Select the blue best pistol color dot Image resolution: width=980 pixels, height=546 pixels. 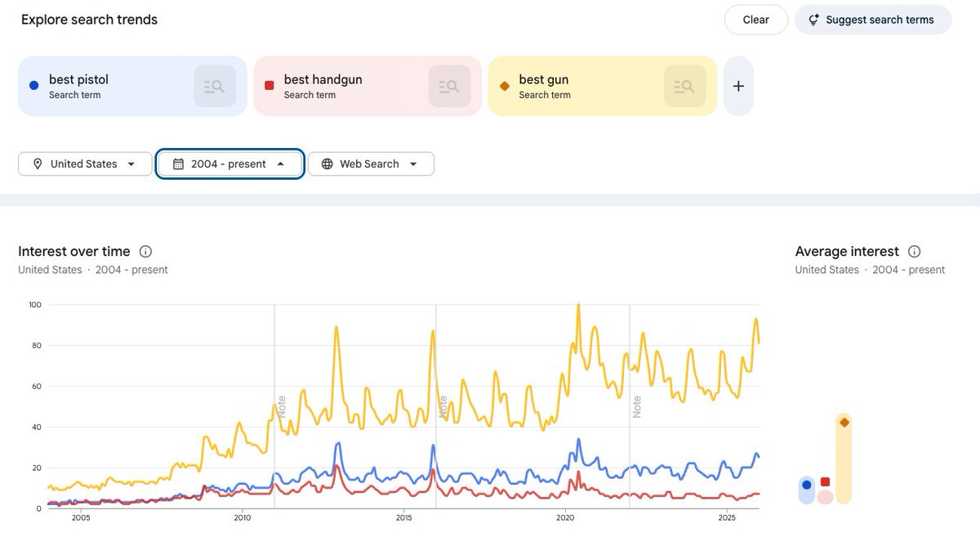coord(33,86)
